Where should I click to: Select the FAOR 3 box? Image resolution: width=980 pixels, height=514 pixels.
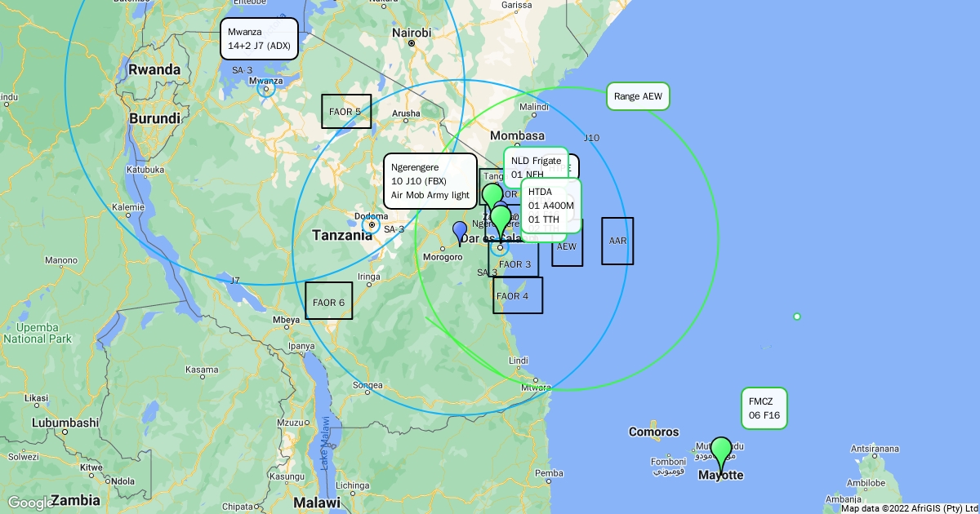coord(514,260)
